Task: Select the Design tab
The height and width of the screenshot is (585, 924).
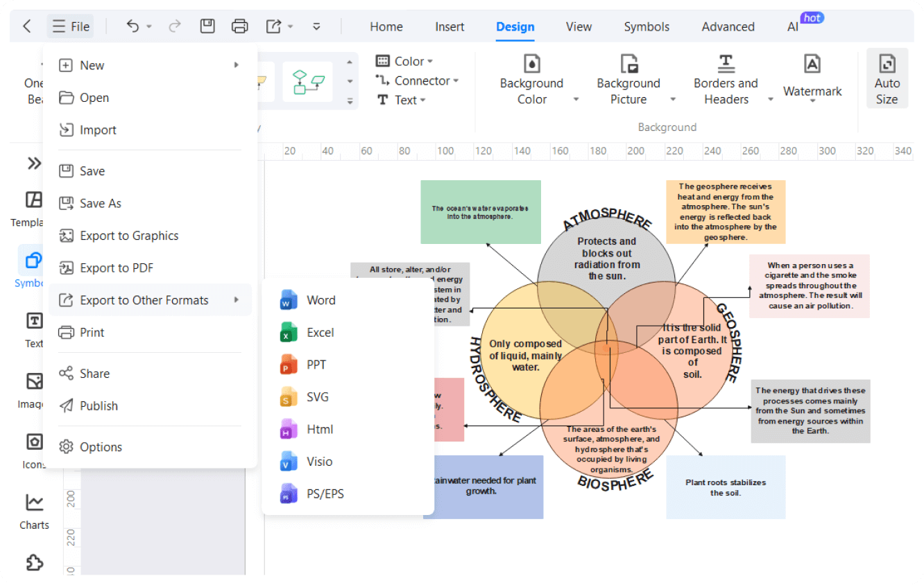Action: [515, 27]
